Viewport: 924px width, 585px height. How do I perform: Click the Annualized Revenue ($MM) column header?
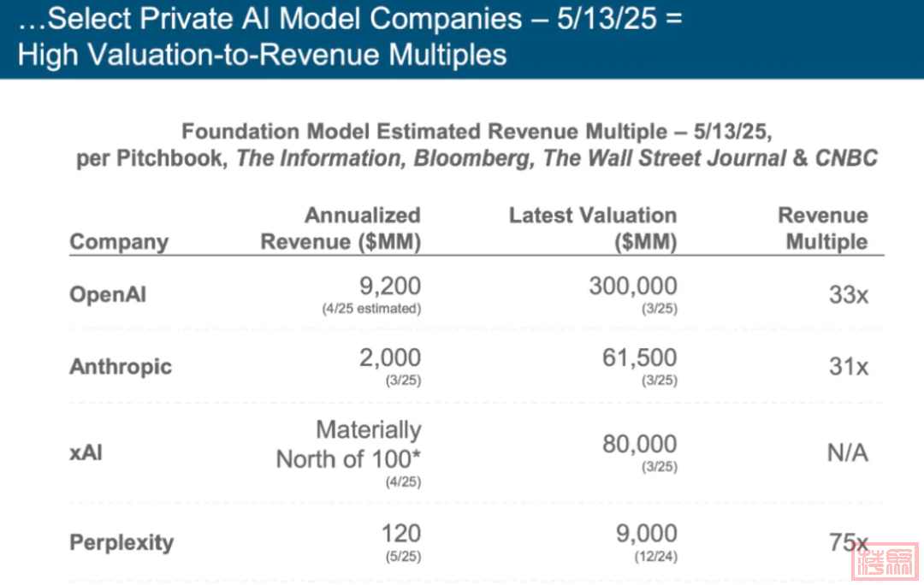click(341, 228)
